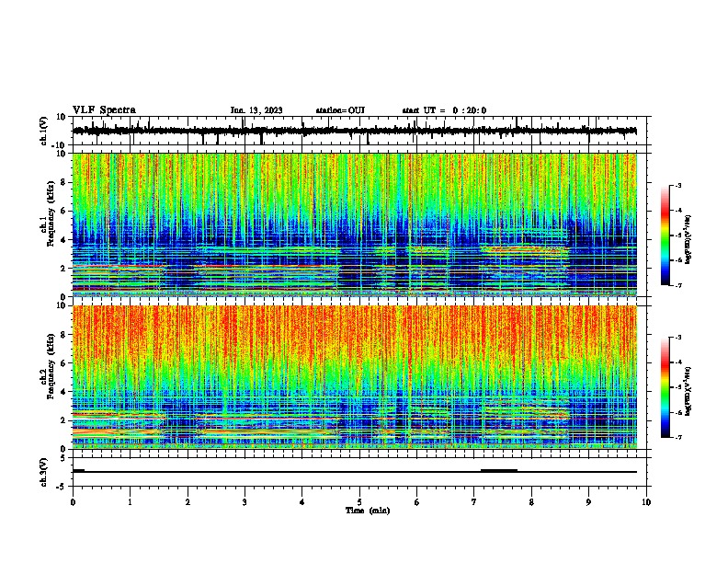Click the '-3' label on ch.2 color scale
Image resolution: width=728 pixels, height=563 pixels.
click(x=677, y=338)
